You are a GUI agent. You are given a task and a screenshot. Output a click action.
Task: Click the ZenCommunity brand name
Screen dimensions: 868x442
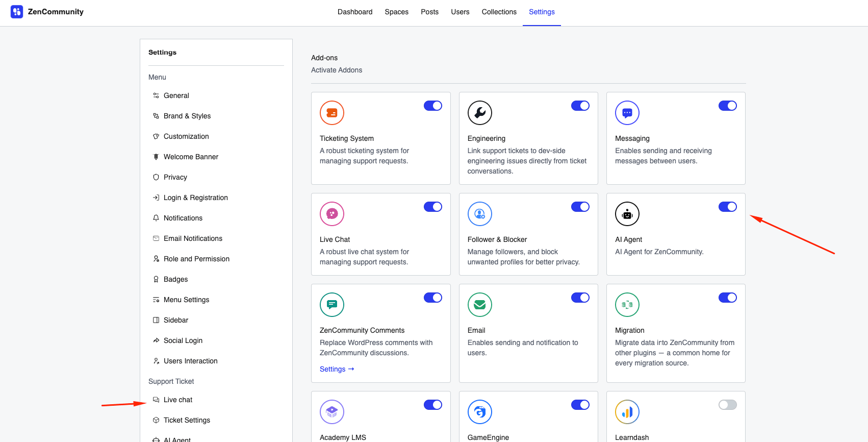click(x=56, y=12)
